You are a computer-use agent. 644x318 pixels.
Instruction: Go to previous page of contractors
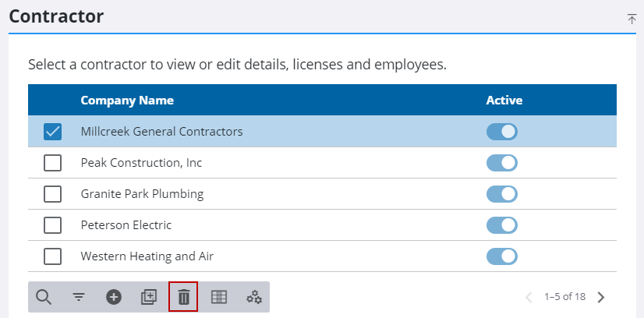[x=529, y=297]
